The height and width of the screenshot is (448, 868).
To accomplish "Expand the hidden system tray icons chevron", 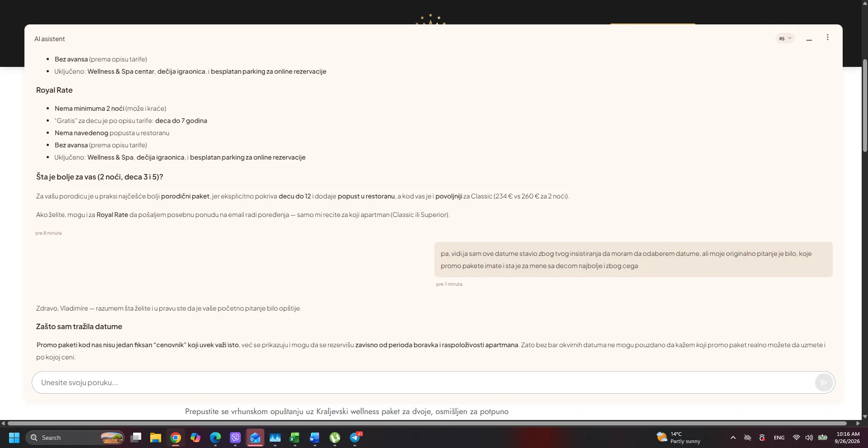I will 733,438.
